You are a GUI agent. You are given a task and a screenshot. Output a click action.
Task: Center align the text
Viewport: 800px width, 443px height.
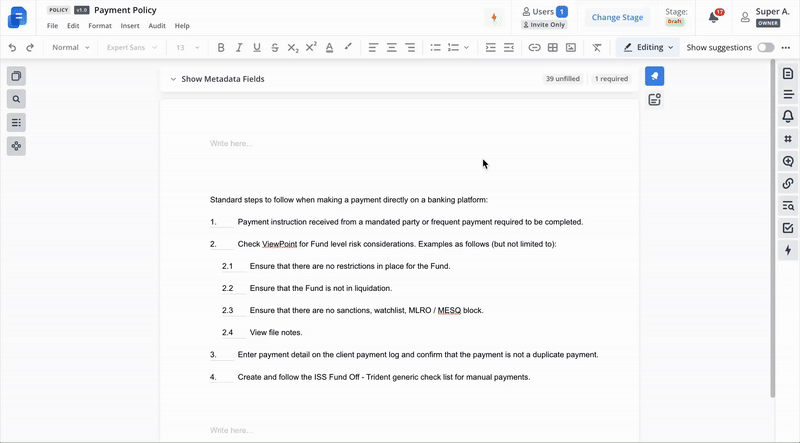391,47
